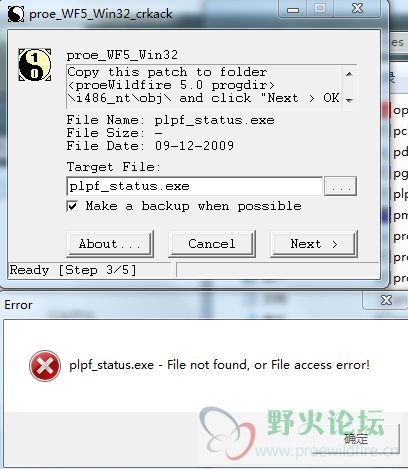408x469 pixels.
Task: Click the up arrow in the instructions box
Action: [349, 74]
